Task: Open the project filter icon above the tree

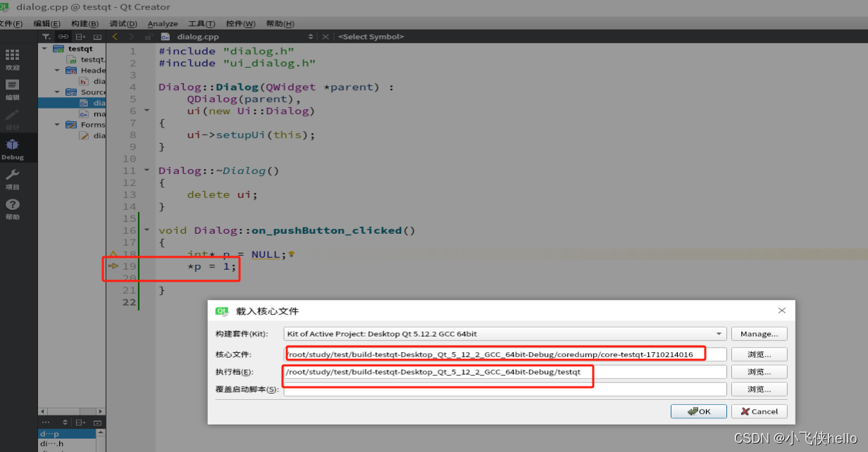Action: pyautogui.click(x=46, y=36)
